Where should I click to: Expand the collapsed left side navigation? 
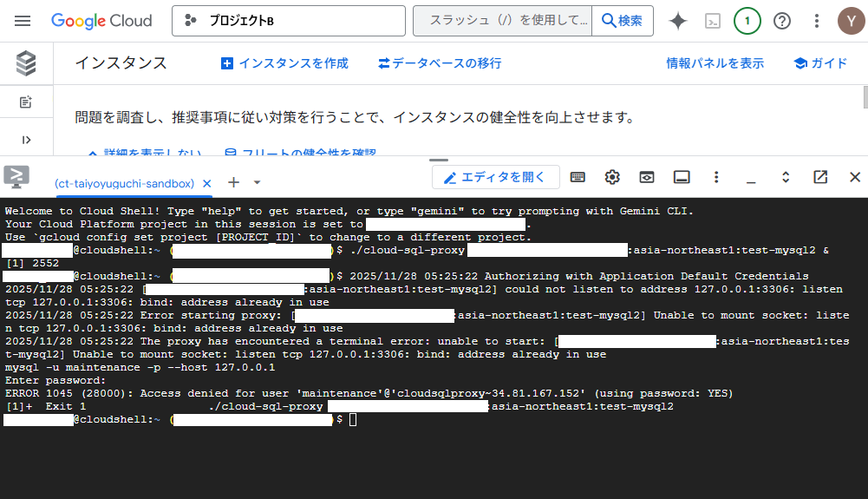click(x=26, y=140)
